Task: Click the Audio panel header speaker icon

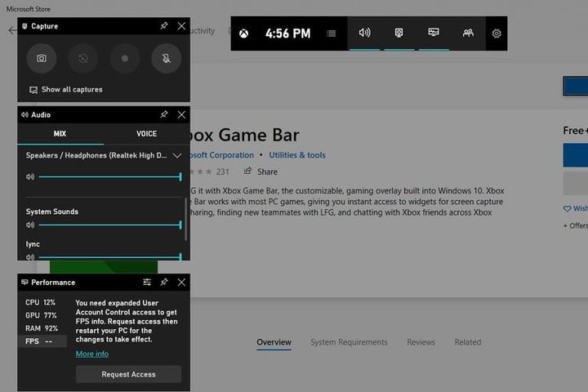Action: [x=24, y=115]
